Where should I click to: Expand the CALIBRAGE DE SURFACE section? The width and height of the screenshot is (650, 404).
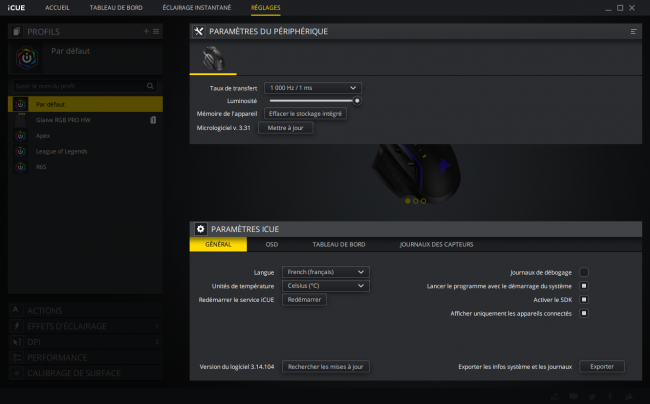(x=85, y=373)
